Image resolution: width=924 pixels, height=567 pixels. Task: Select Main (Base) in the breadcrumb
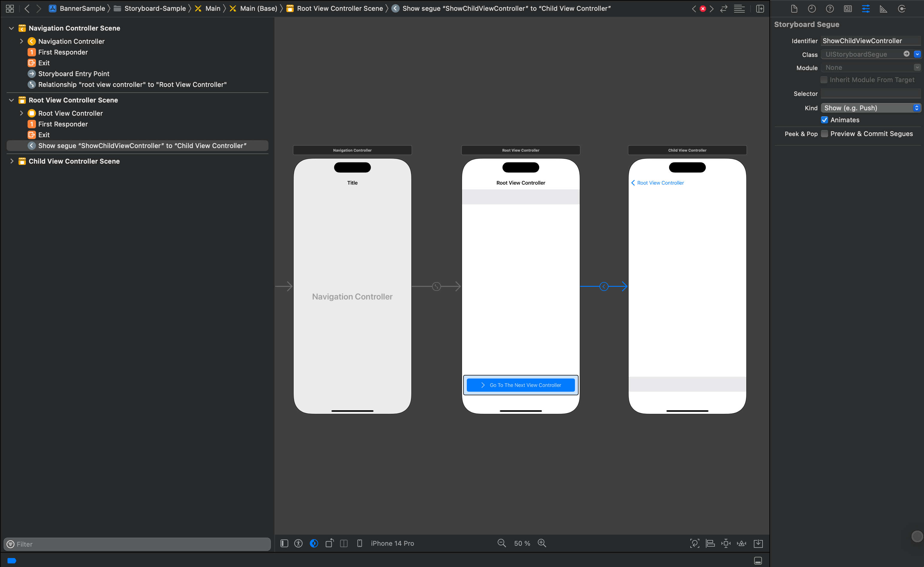(x=258, y=9)
